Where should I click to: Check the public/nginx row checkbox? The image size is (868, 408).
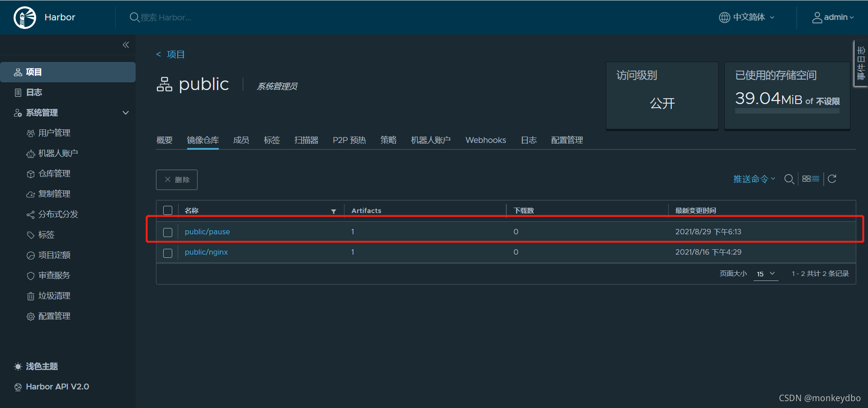[168, 253]
